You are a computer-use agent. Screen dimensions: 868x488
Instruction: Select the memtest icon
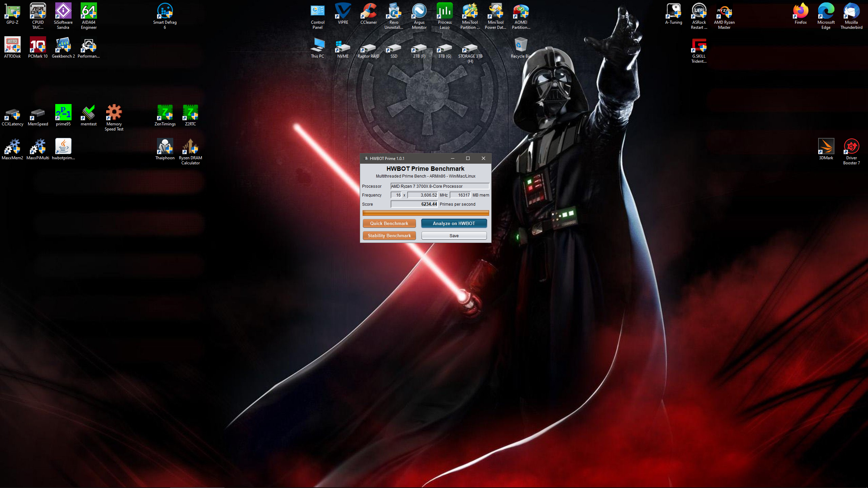pyautogui.click(x=89, y=115)
